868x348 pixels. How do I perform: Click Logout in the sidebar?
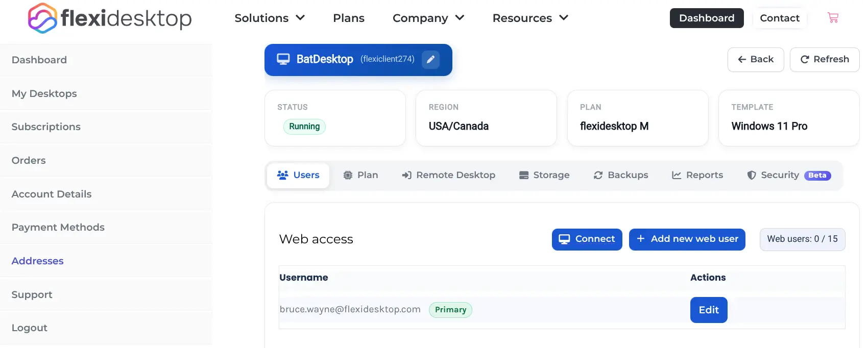106,328
